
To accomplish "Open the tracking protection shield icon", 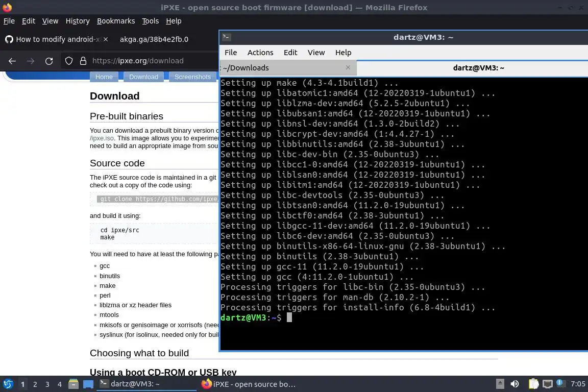I will click(x=68, y=61).
